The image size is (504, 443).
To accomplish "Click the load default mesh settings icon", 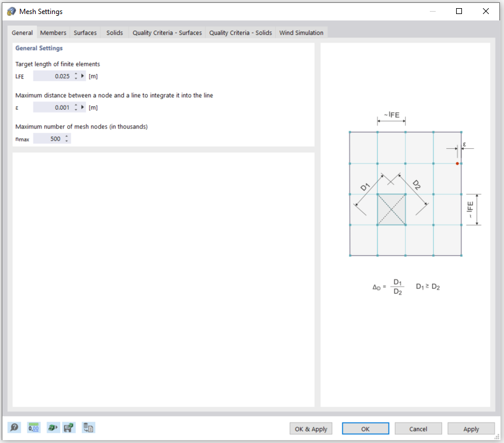I will (53, 428).
